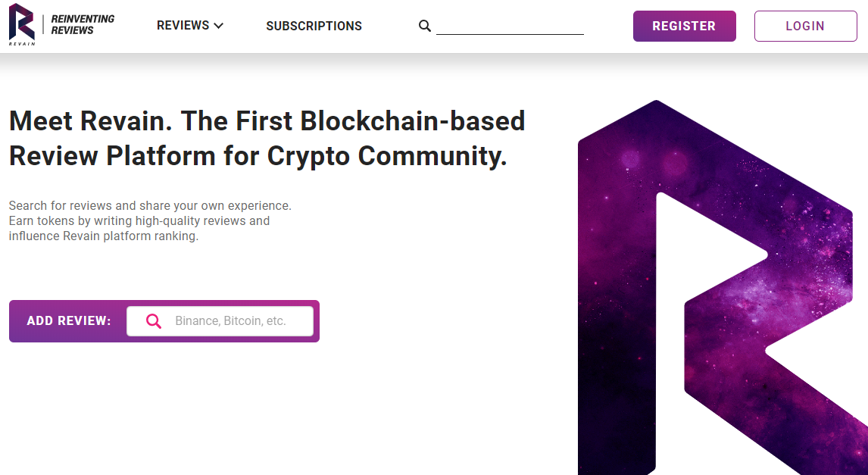Image resolution: width=868 pixels, height=475 pixels.
Task: Click the "influence Revain platform ranking" line
Action: point(104,236)
